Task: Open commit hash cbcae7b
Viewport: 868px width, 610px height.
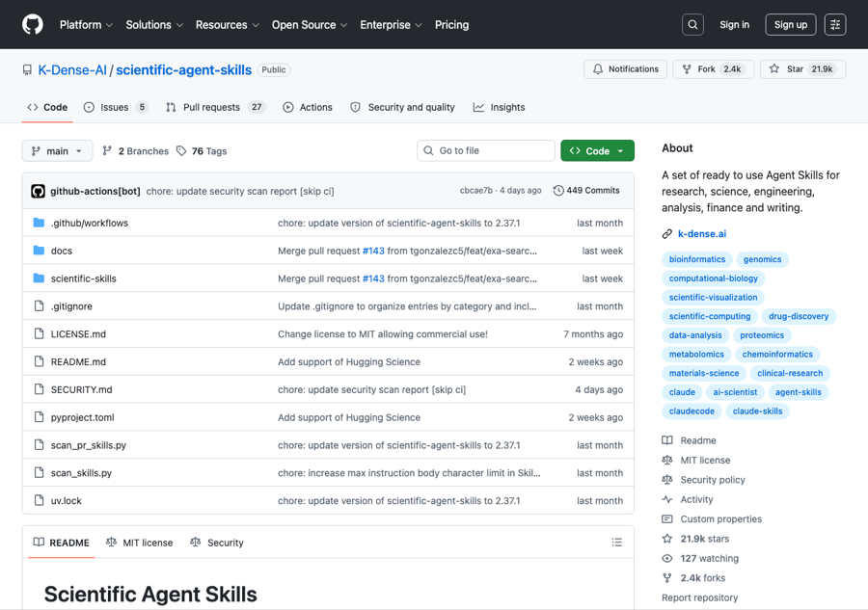Action: pyautogui.click(x=475, y=190)
